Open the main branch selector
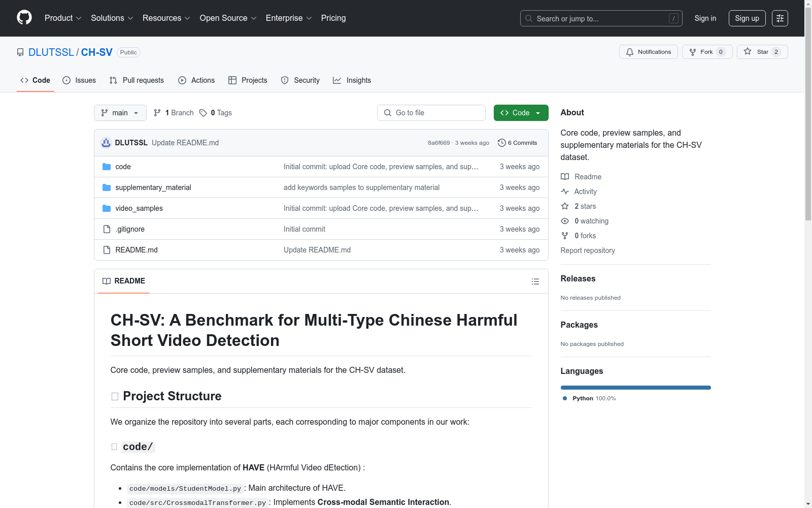The height and width of the screenshot is (508, 812). pyautogui.click(x=120, y=113)
